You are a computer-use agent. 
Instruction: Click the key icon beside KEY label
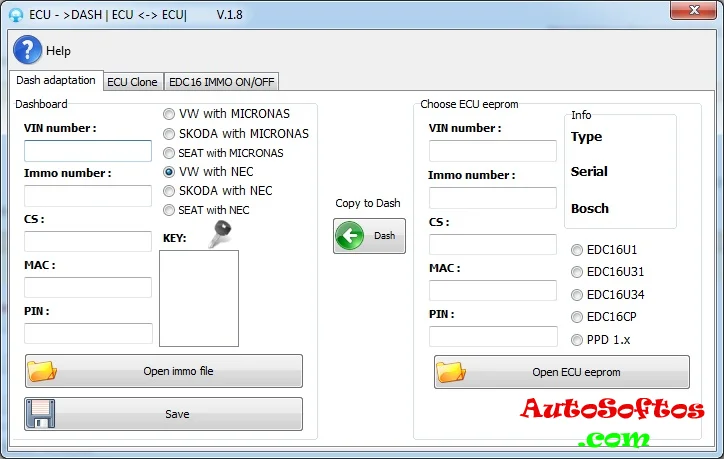point(221,234)
